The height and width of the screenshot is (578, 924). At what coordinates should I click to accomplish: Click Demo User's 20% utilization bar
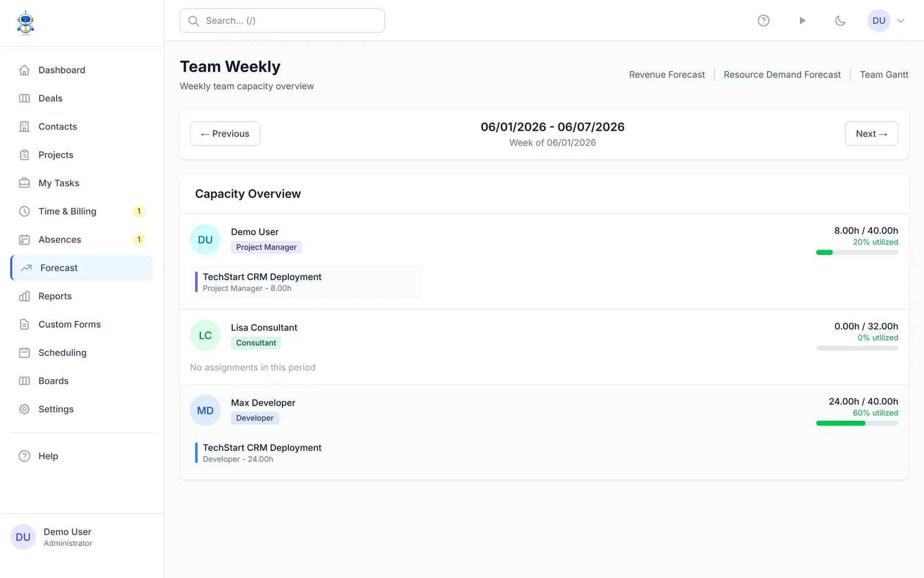pyautogui.click(x=857, y=253)
